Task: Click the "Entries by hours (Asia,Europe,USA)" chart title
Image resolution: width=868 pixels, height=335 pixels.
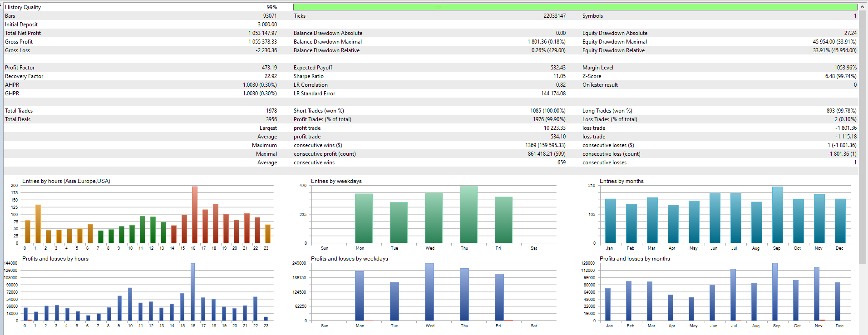Action: (66, 181)
